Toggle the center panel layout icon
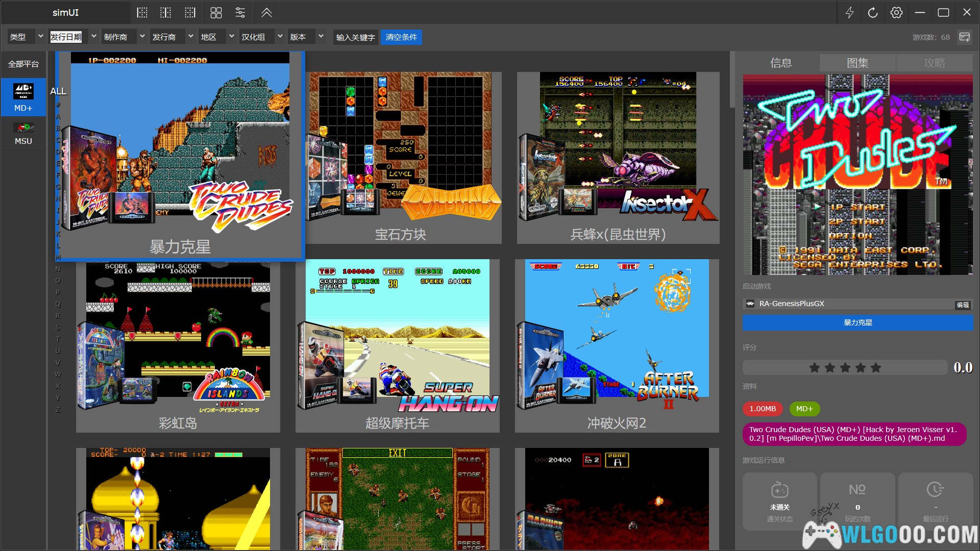The width and height of the screenshot is (980, 551). (166, 13)
